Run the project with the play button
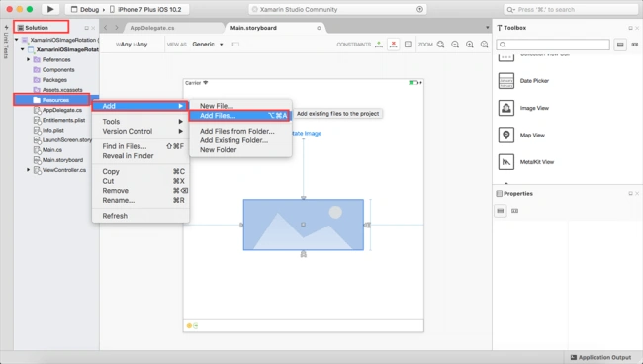The width and height of the screenshot is (643, 364). coord(50,9)
